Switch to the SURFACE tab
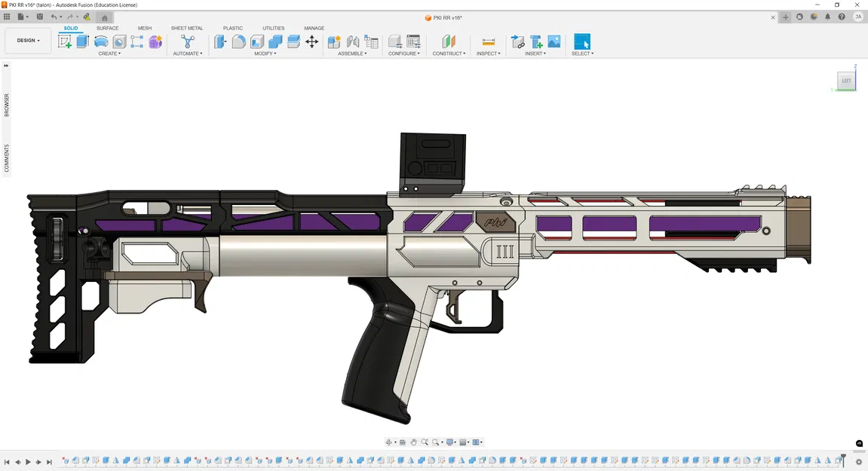Screen dimensions: 868x471 click(x=107, y=28)
